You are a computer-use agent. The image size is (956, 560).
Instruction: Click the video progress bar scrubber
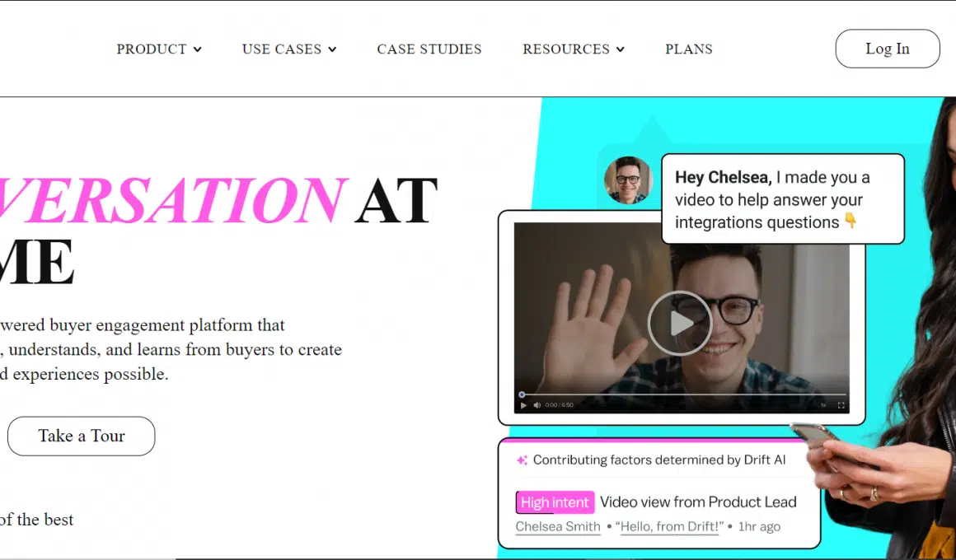(x=522, y=394)
